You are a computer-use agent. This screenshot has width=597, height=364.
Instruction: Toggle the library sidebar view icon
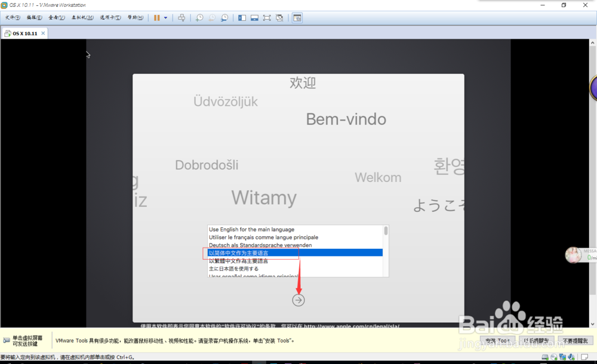tap(242, 18)
